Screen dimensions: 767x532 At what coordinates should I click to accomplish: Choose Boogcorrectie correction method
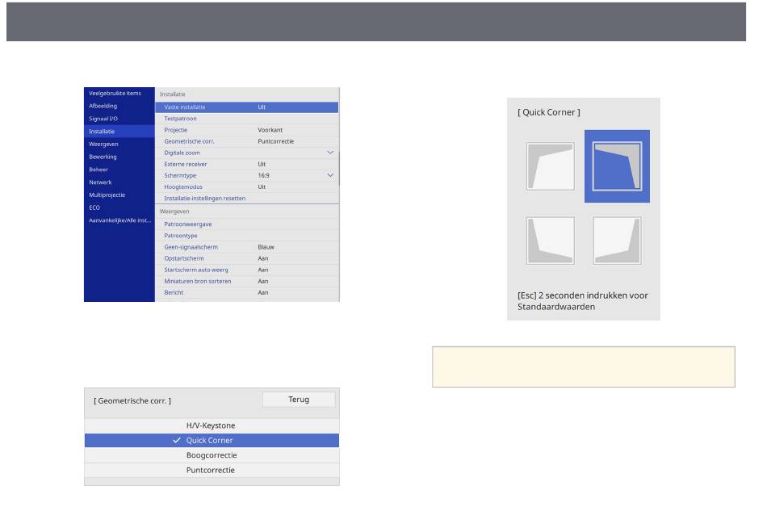pyautogui.click(x=212, y=455)
